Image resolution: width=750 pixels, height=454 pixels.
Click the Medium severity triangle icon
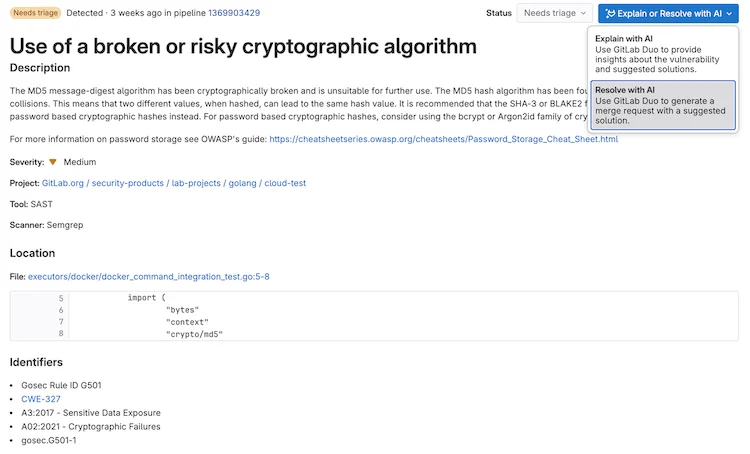point(53,161)
